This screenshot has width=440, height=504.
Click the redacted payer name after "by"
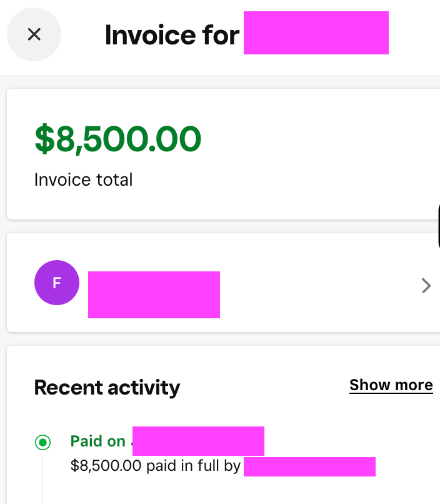click(x=309, y=466)
